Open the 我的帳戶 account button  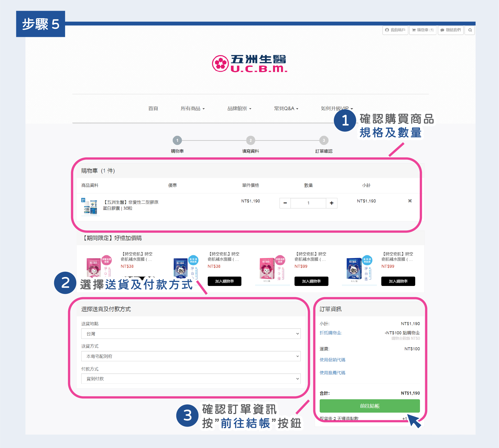[x=395, y=30]
